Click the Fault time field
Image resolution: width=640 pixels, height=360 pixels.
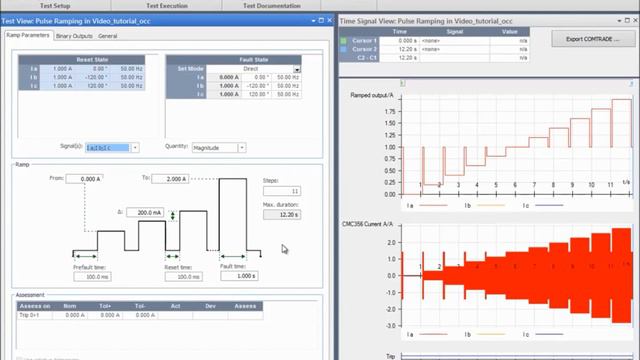[x=239, y=276]
